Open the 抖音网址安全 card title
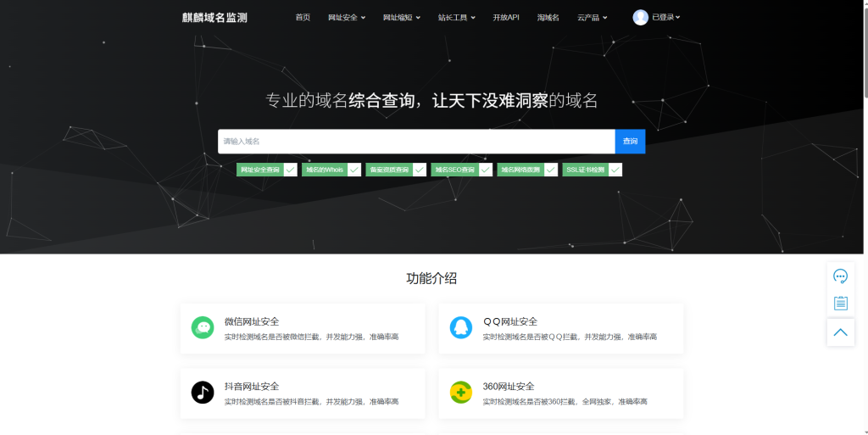Viewport: 868px width, 435px height. (251, 387)
